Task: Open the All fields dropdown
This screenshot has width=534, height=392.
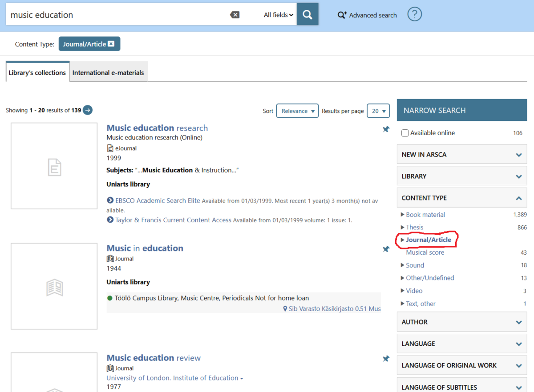Action: coord(279,15)
